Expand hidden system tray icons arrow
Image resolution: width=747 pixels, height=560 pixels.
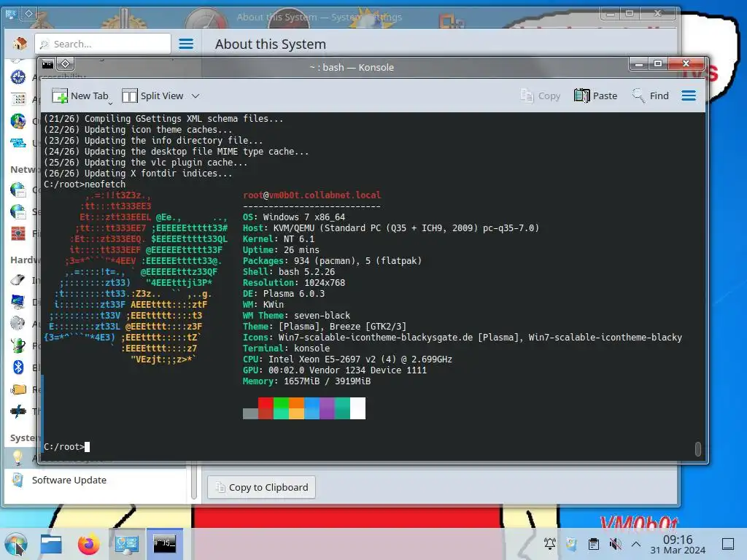(636, 544)
